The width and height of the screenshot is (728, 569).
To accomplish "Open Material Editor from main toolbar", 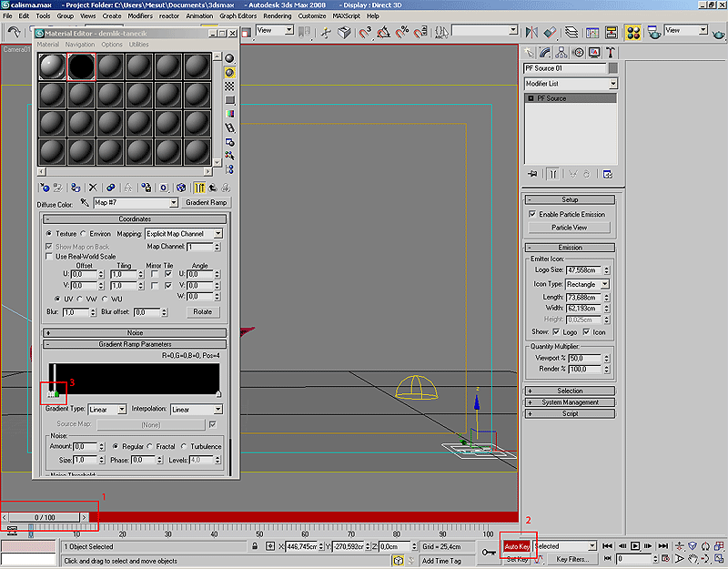I will coord(632,32).
